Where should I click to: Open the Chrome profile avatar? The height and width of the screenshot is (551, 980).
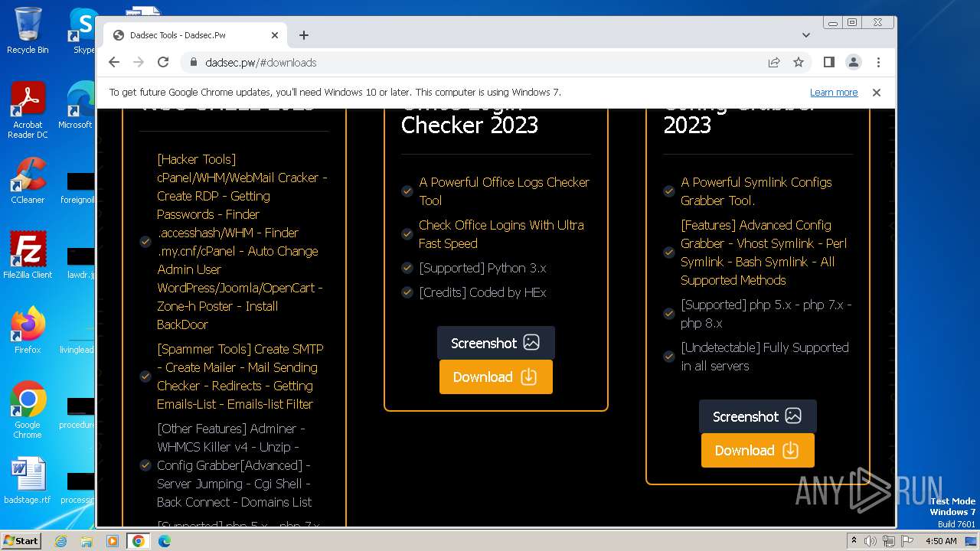853,63
